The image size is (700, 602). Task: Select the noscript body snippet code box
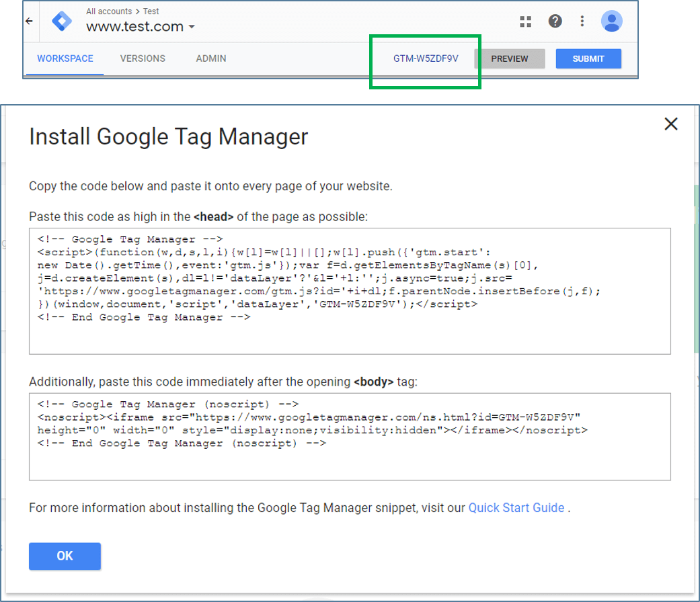point(349,435)
